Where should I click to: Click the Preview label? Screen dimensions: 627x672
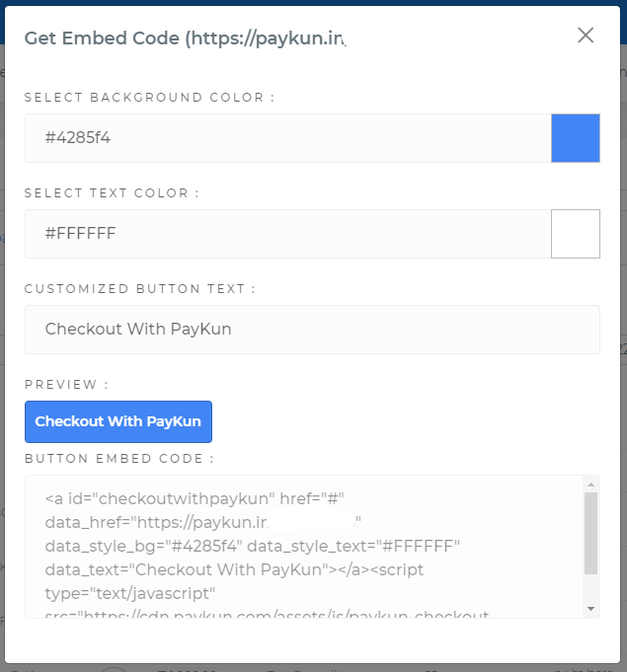(x=66, y=385)
